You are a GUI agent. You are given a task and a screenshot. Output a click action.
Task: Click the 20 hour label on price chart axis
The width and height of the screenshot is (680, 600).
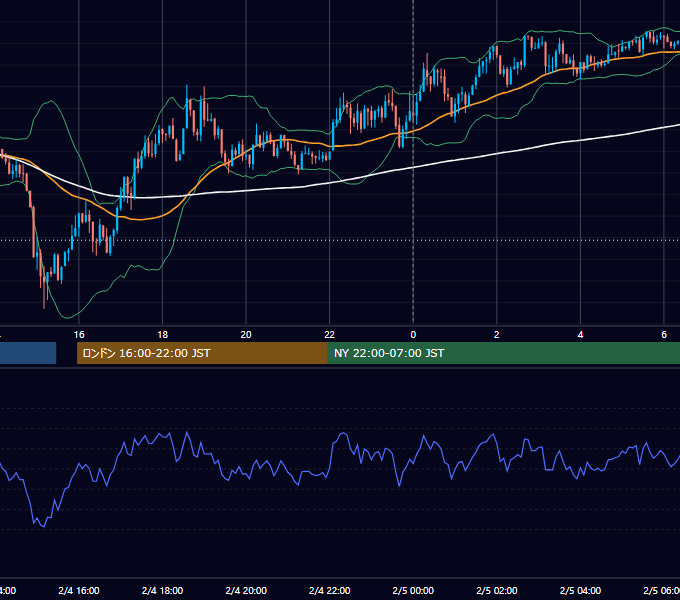coord(246,335)
